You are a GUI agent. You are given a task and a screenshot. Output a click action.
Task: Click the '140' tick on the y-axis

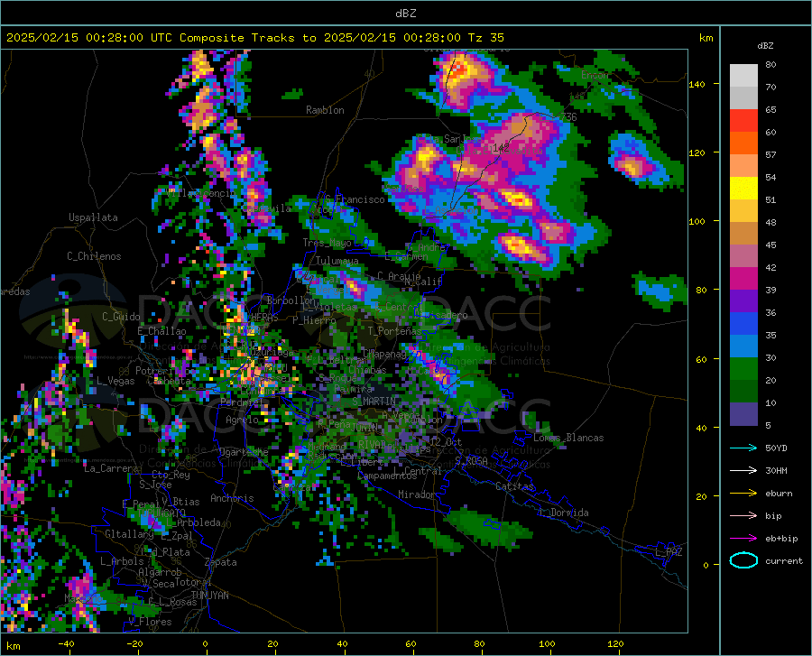pos(697,84)
